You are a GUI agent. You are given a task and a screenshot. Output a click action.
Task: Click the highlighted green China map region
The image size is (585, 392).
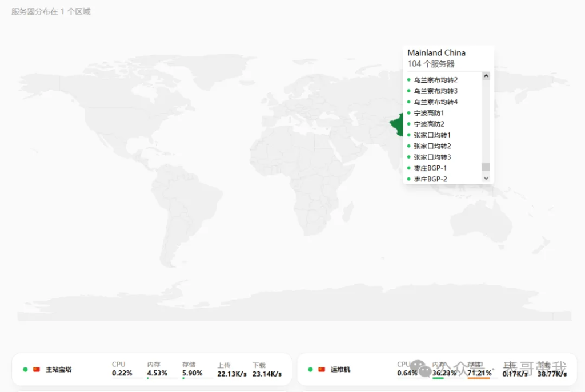pos(395,124)
